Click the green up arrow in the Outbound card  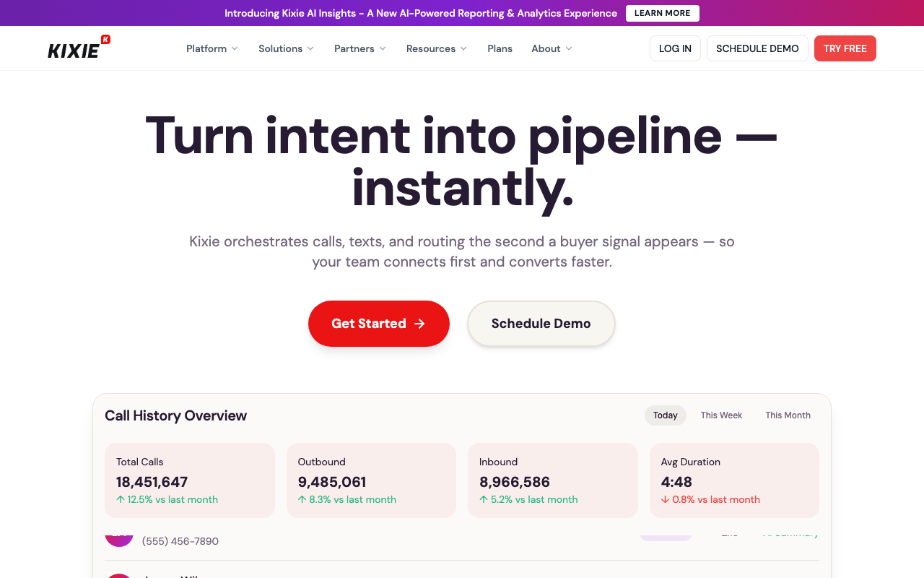[302, 499]
